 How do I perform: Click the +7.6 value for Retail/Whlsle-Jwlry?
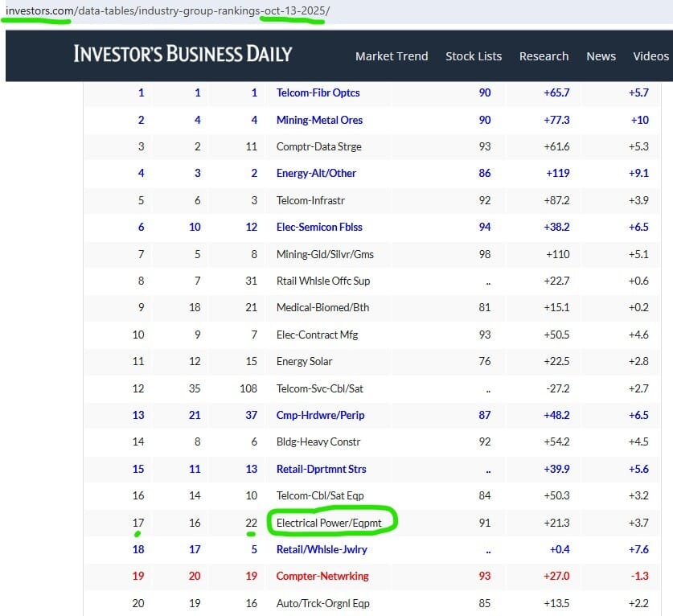click(x=638, y=549)
